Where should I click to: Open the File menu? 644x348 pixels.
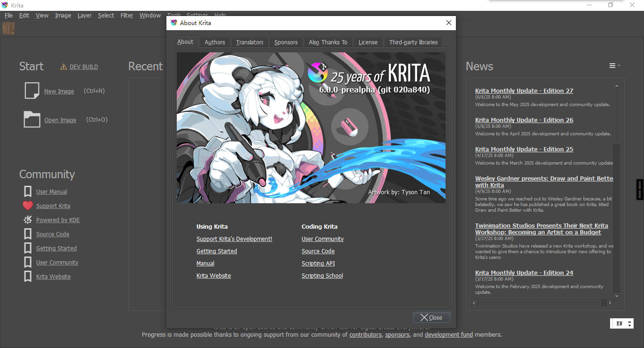[8, 15]
